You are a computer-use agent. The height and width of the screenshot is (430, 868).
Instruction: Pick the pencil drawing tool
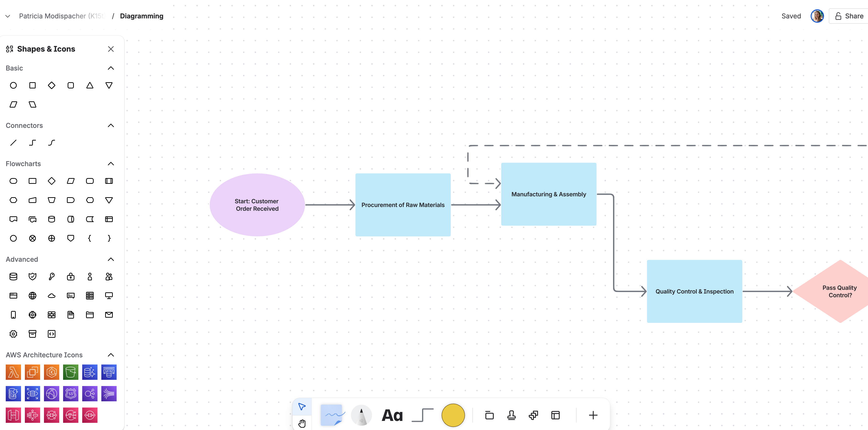361,415
